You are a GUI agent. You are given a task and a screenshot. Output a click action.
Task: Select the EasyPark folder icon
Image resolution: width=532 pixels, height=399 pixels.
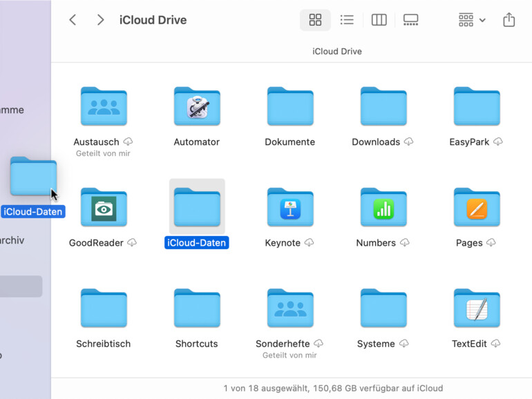point(477,106)
